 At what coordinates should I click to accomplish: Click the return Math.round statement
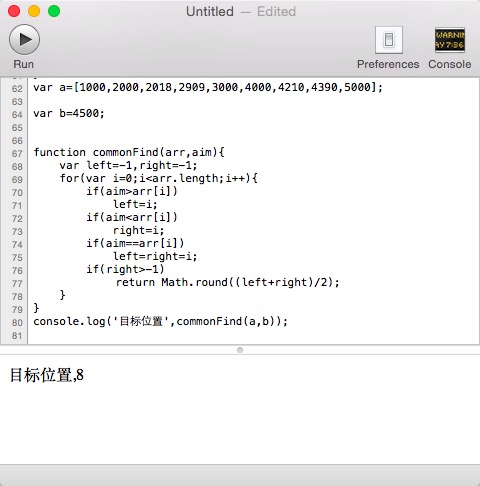coord(227,283)
